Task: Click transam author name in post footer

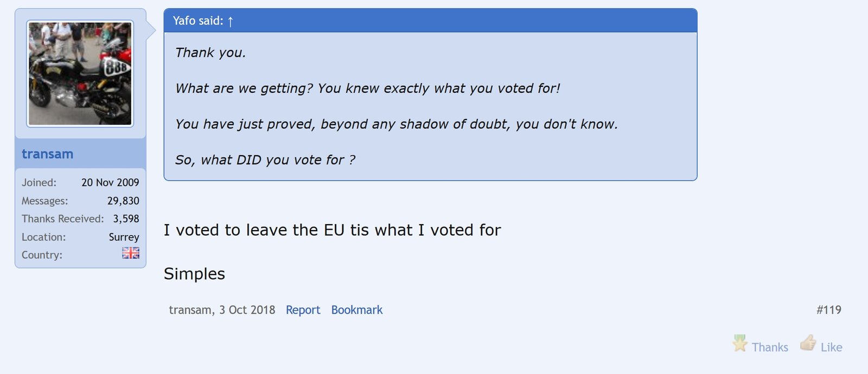Action: [189, 310]
